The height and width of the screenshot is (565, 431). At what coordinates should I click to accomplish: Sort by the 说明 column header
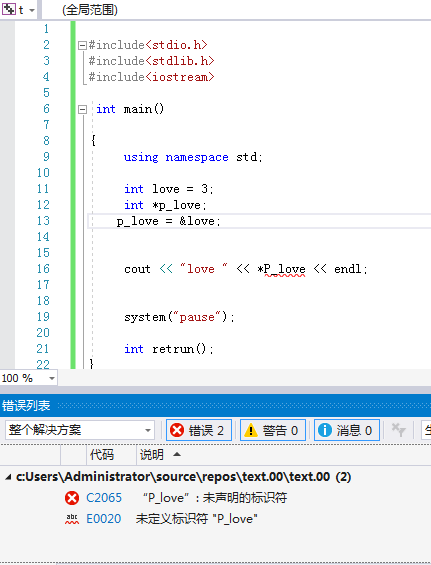pos(151,455)
